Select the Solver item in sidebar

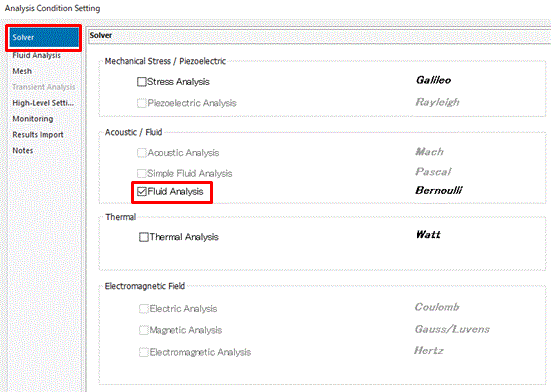tap(44, 38)
